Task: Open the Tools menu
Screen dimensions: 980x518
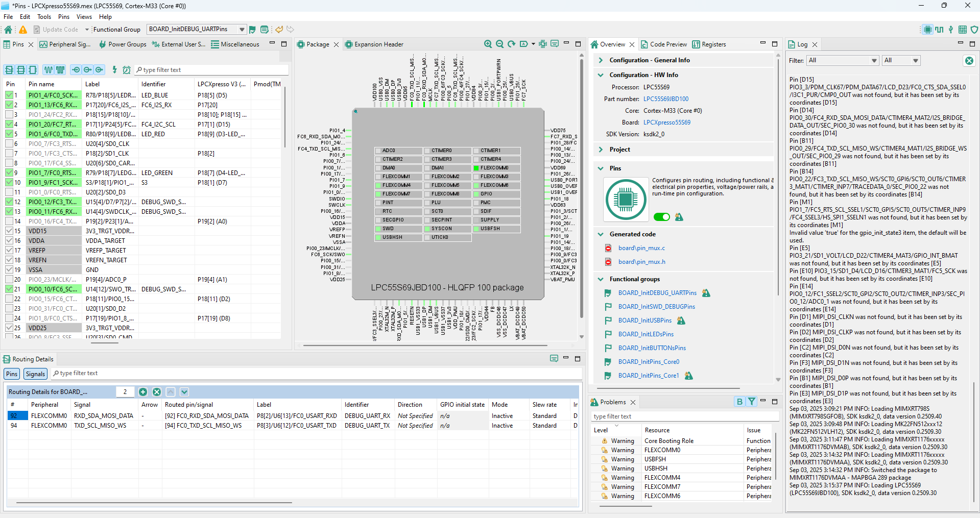Action: [44, 17]
